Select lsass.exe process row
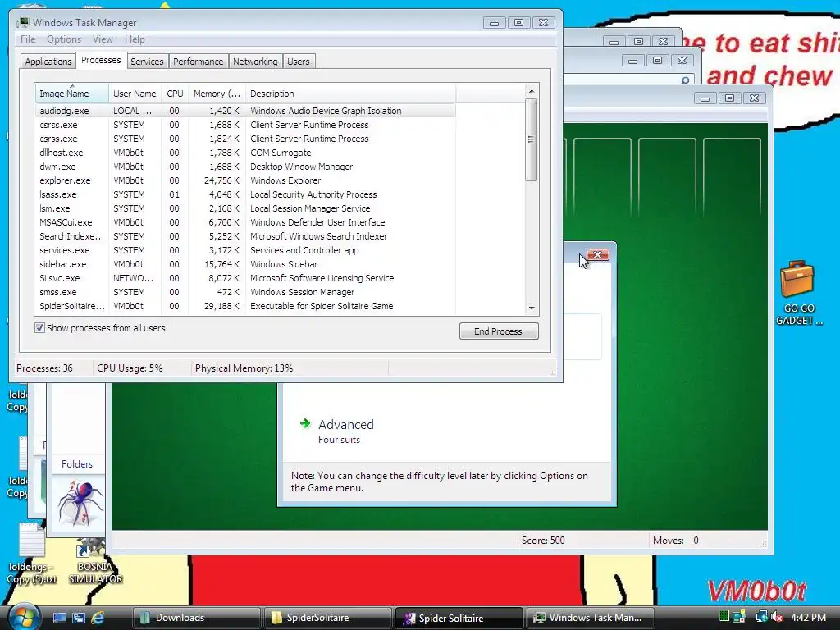The width and height of the screenshot is (840, 630). (x=245, y=194)
